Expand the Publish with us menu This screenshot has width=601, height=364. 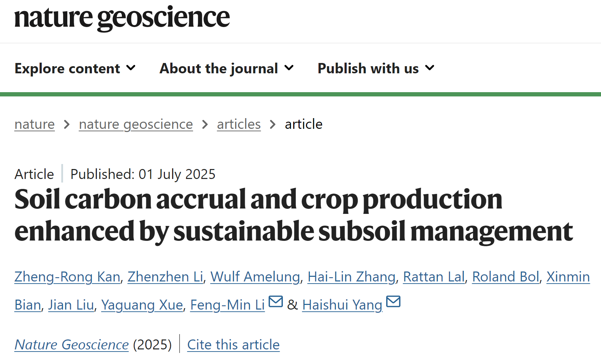[376, 68]
